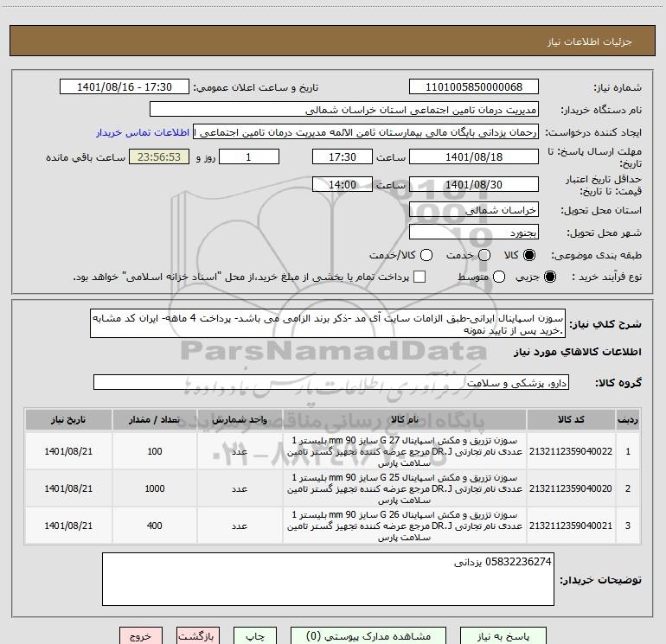The image size is (666, 644).
Task: Click the تاریخ نیاز column header
Action: tap(68, 420)
